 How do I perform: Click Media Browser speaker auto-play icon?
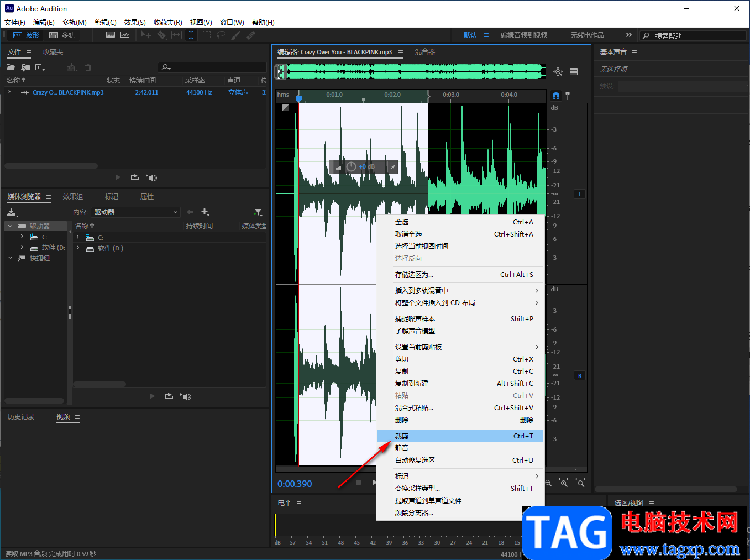[x=186, y=396]
